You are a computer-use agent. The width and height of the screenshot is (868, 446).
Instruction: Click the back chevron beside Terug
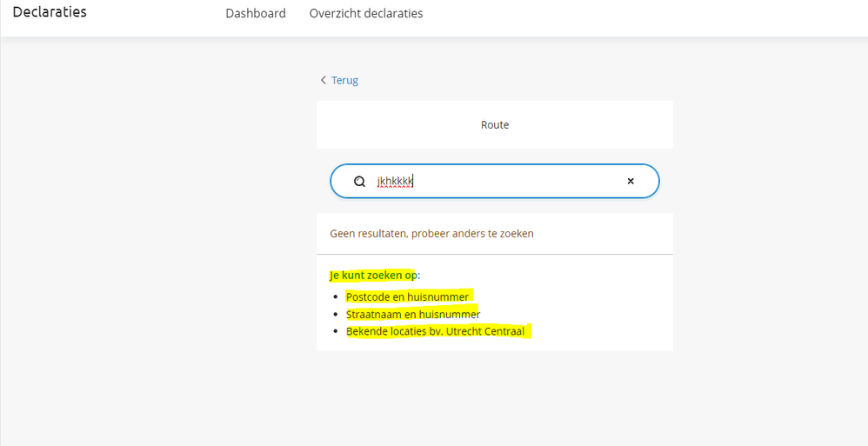(x=324, y=80)
